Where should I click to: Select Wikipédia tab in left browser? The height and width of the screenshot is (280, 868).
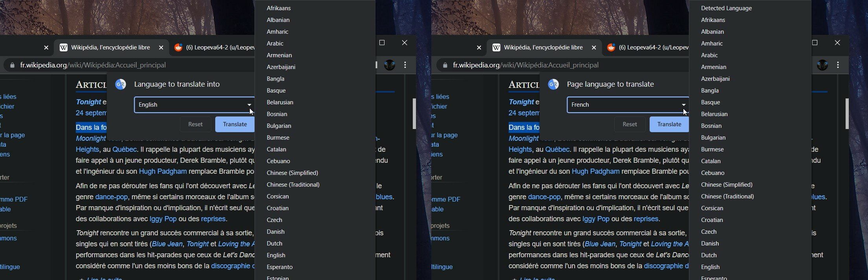coord(111,47)
